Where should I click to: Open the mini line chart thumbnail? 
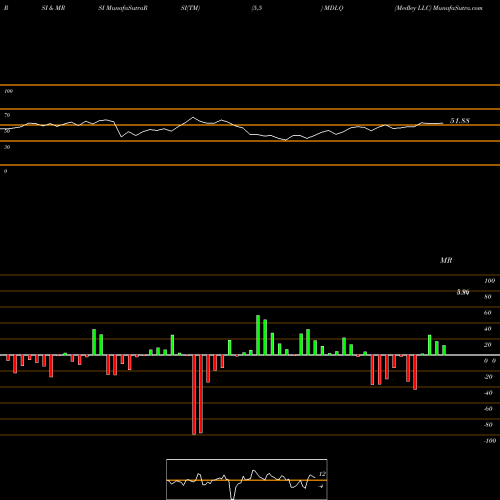[x=247, y=479]
